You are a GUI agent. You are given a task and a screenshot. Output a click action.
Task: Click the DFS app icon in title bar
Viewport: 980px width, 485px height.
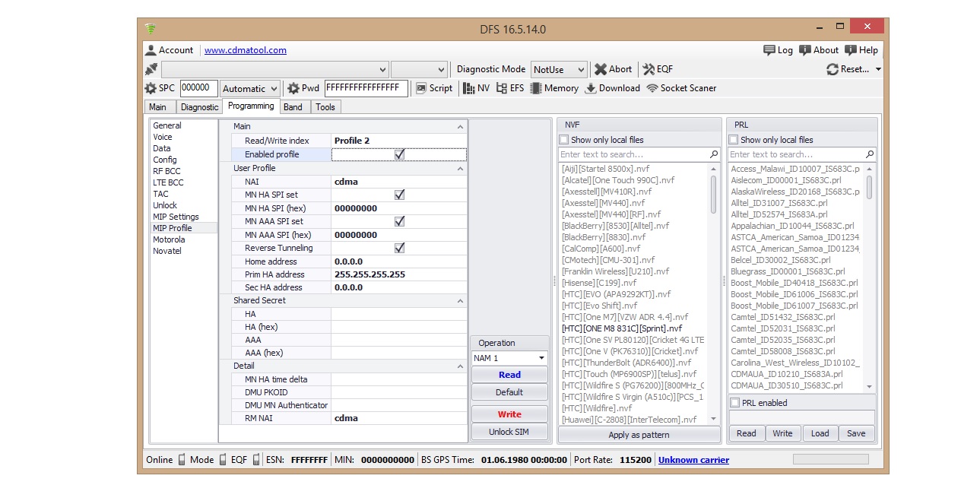151,29
